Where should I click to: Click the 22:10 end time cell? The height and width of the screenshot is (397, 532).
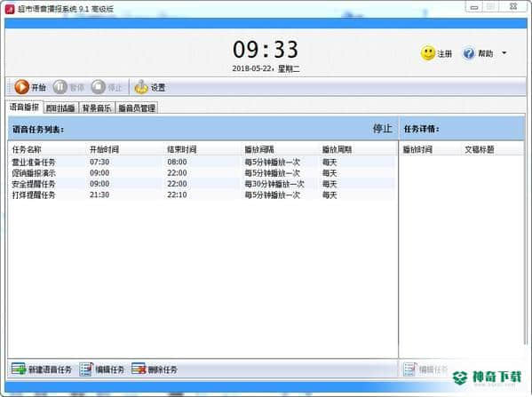177,195
